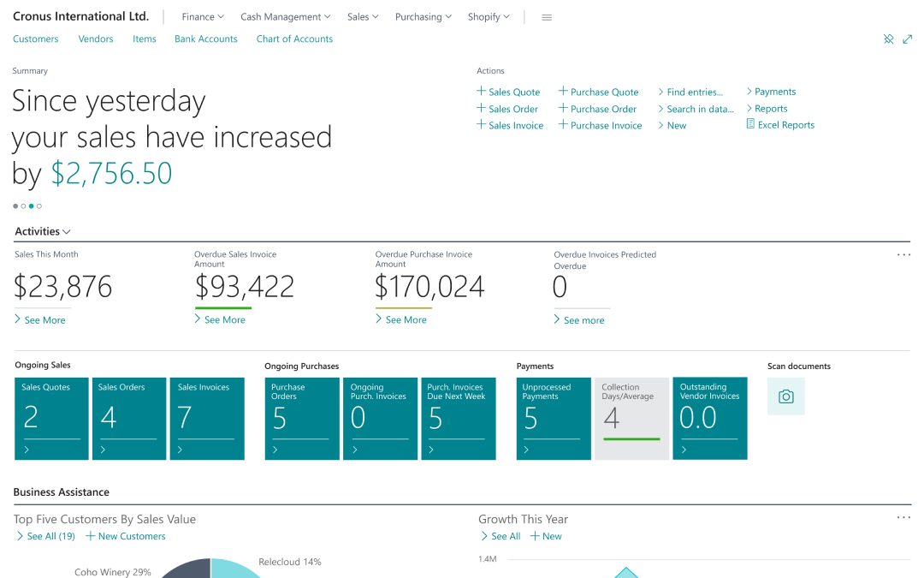Click the Coho Winery 29% chart label
This screenshot has height=578, width=924.
coord(113,572)
